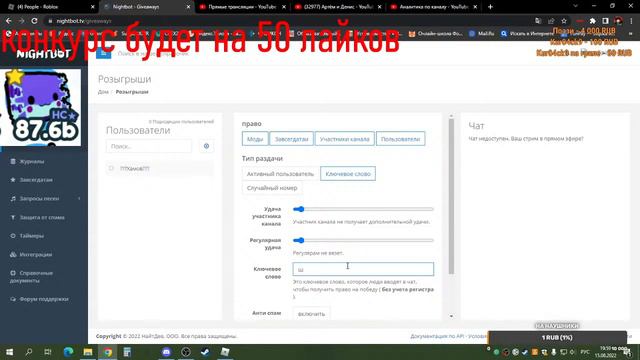Open the Chrome tab search dropdown
The image size is (640, 360).
tap(575, 7)
